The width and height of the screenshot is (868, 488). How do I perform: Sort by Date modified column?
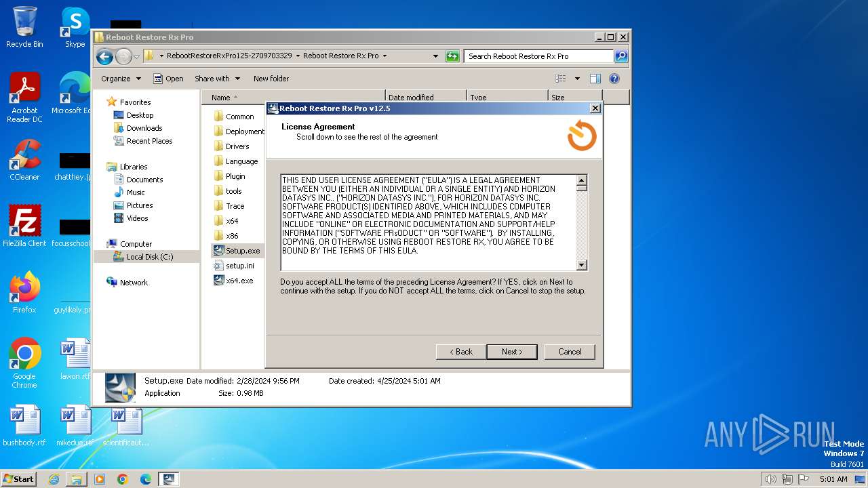pos(426,98)
